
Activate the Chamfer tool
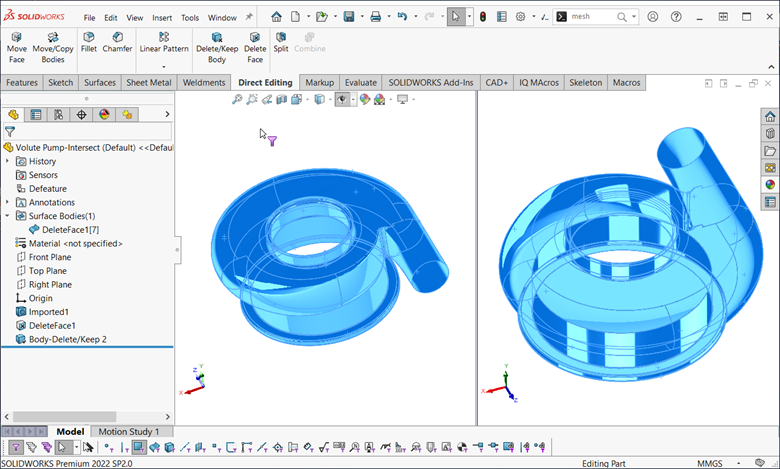[x=117, y=42]
